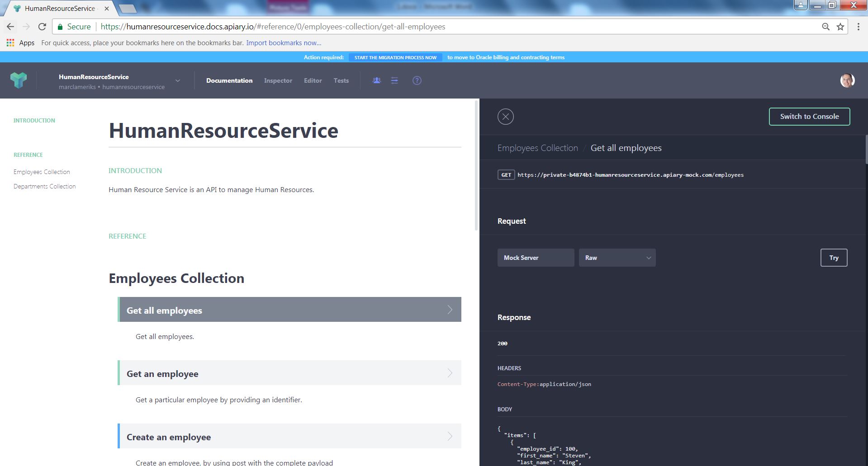The image size is (868, 466).
Task: Open Departments Collection in sidebar
Action: (44, 186)
